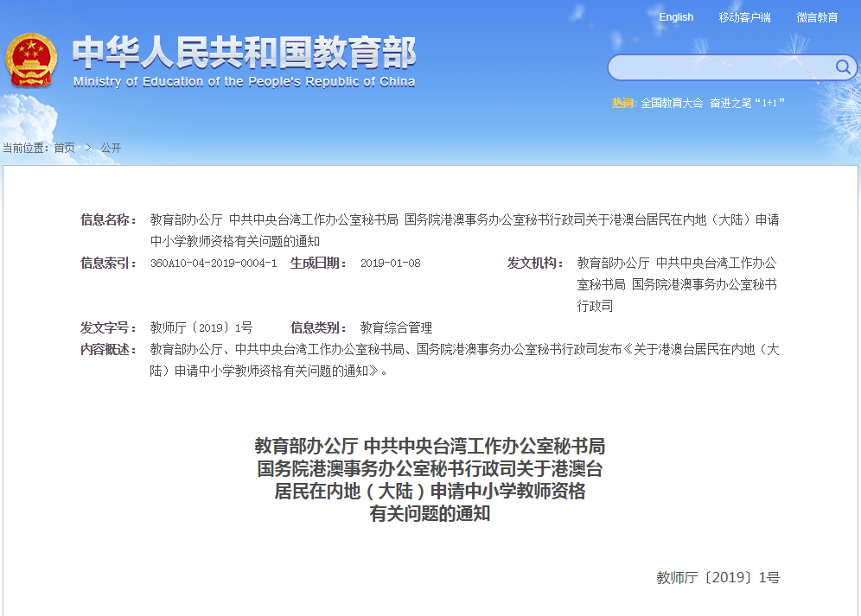This screenshot has height=616, width=861.
Task: Click the search magnifier icon
Action: point(842,67)
